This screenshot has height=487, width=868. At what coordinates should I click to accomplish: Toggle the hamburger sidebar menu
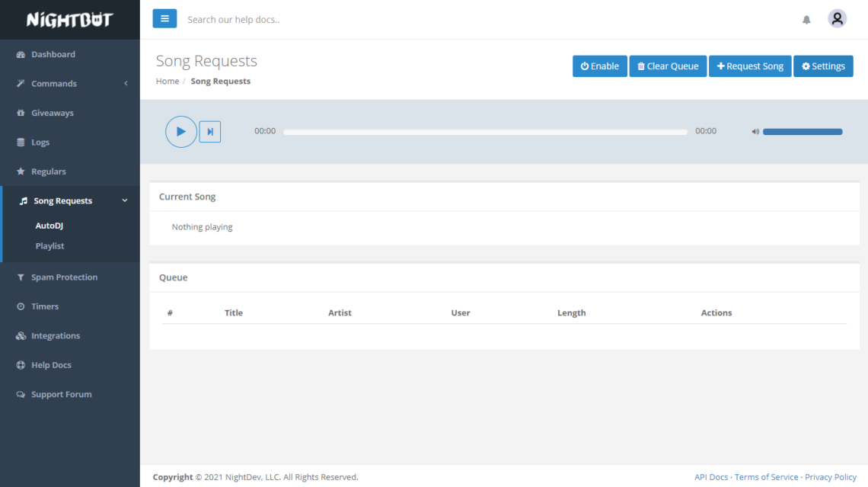[164, 19]
